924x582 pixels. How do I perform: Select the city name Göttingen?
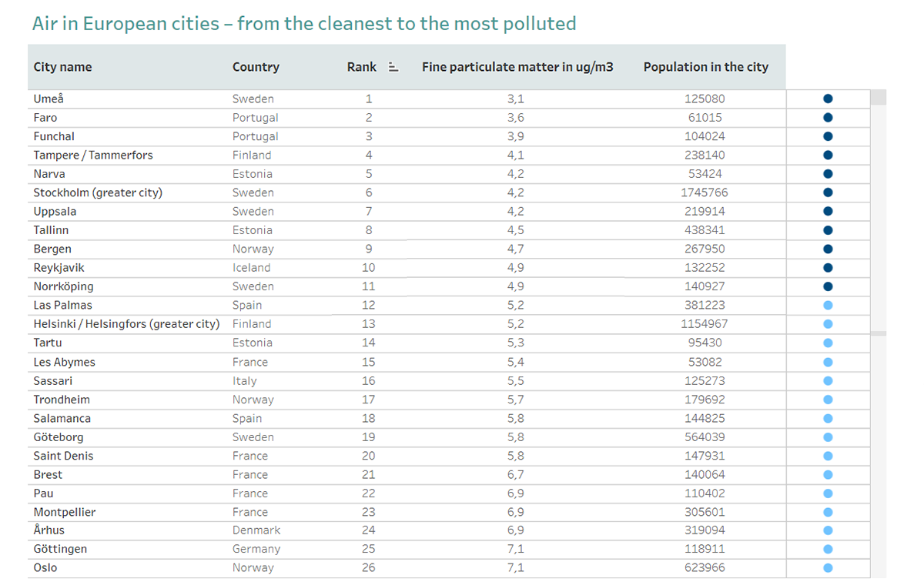pos(60,550)
